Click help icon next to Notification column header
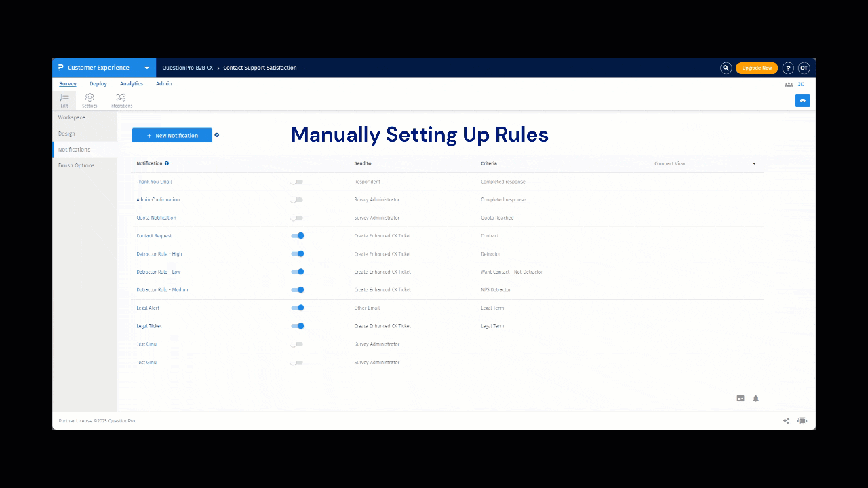 click(x=167, y=163)
